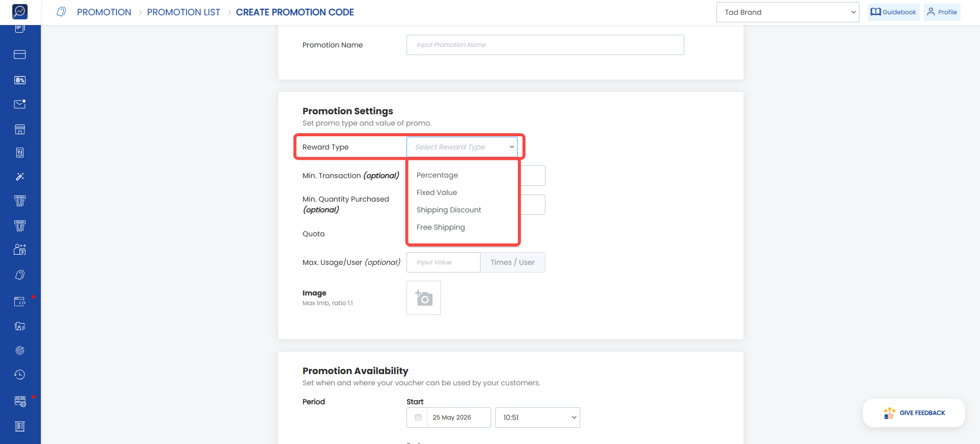This screenshot has height=444, width=980.
Task: Open the price tag promotion sidebar icon
Action: [x=20, y=275]
